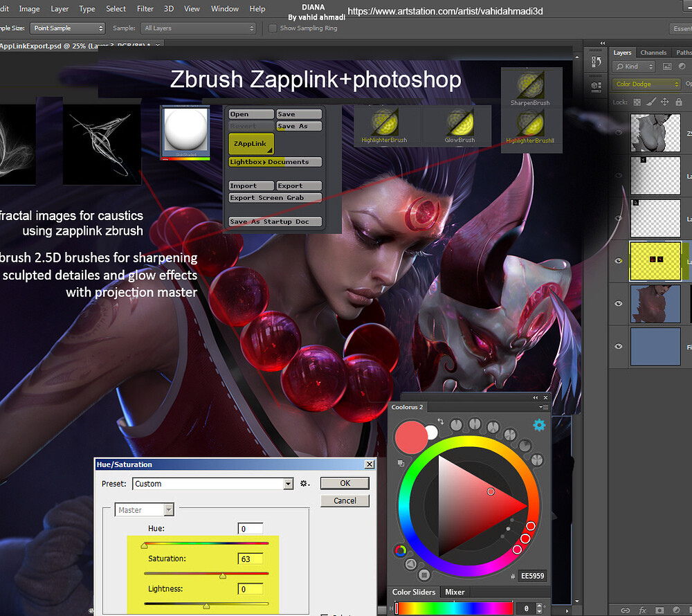Select the Color Sliders tab
This screenshot has width=692, height=616.
coord(414,592)
